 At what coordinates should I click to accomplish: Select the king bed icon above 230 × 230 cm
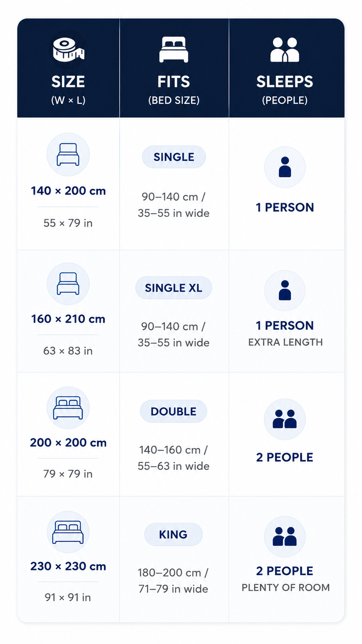68,532
